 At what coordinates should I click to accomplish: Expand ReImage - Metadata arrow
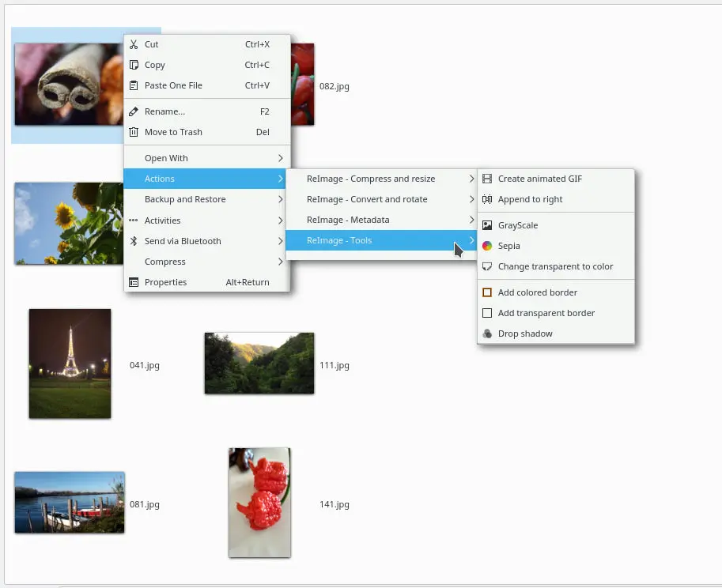pyautogui.click(x=471, y=220)
